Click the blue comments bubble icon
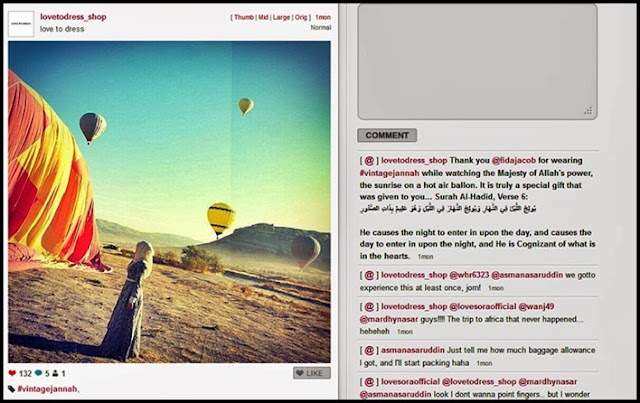 (39, 373)
